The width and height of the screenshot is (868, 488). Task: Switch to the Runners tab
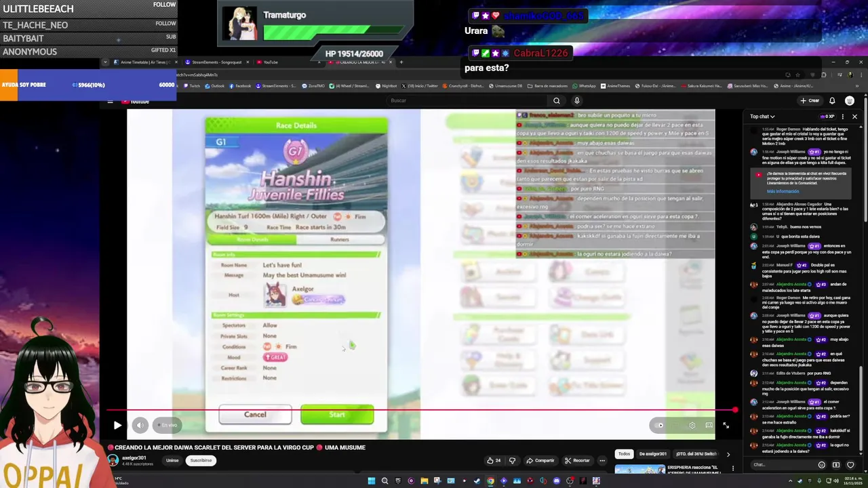click(x=340, y=239)
